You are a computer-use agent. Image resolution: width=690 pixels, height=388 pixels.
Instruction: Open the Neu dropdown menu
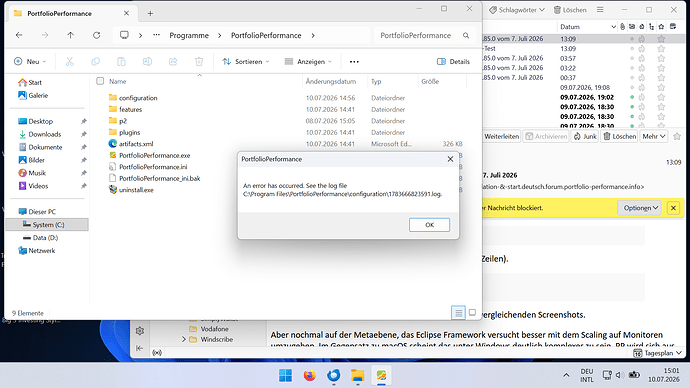pos(29,62)
